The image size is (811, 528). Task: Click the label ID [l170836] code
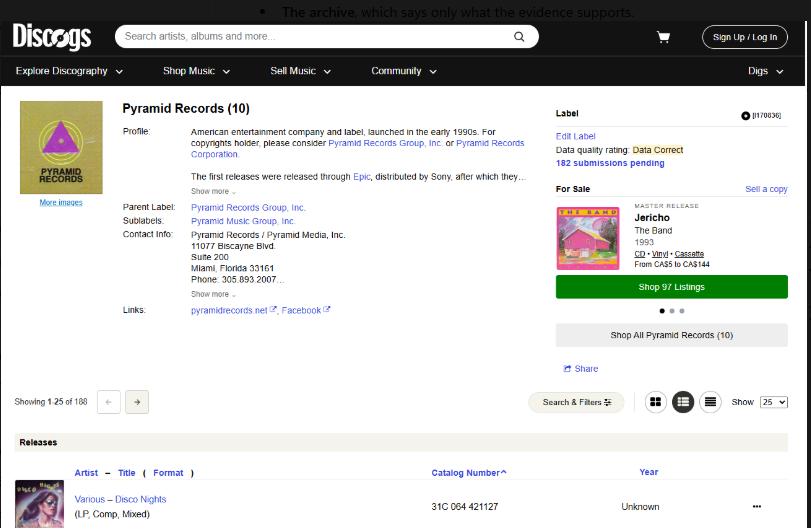coord(767,115)
